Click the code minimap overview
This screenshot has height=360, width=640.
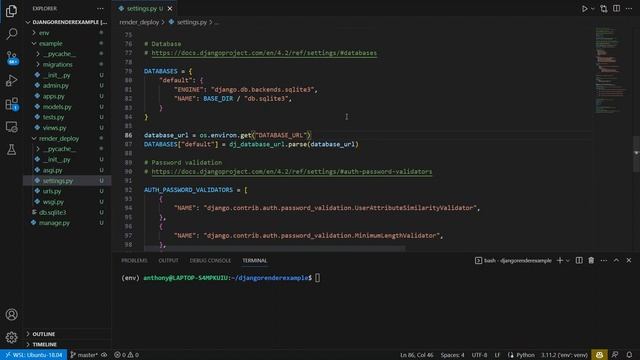click(x=611, y=69)
